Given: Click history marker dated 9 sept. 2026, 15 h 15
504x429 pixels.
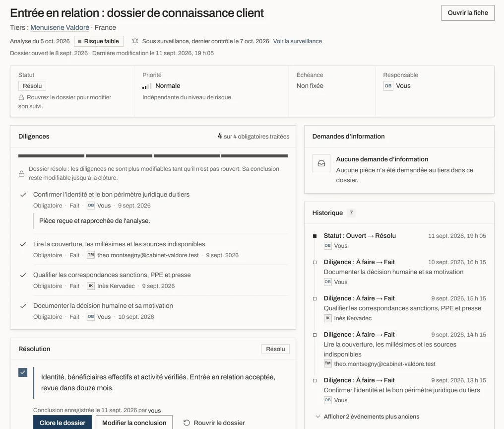Looking at the screenshot, I should [315, 298].
